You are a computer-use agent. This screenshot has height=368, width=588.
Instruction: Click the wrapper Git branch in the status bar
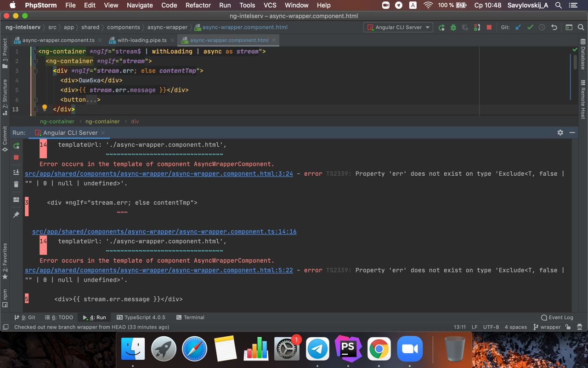coord(547,327)
